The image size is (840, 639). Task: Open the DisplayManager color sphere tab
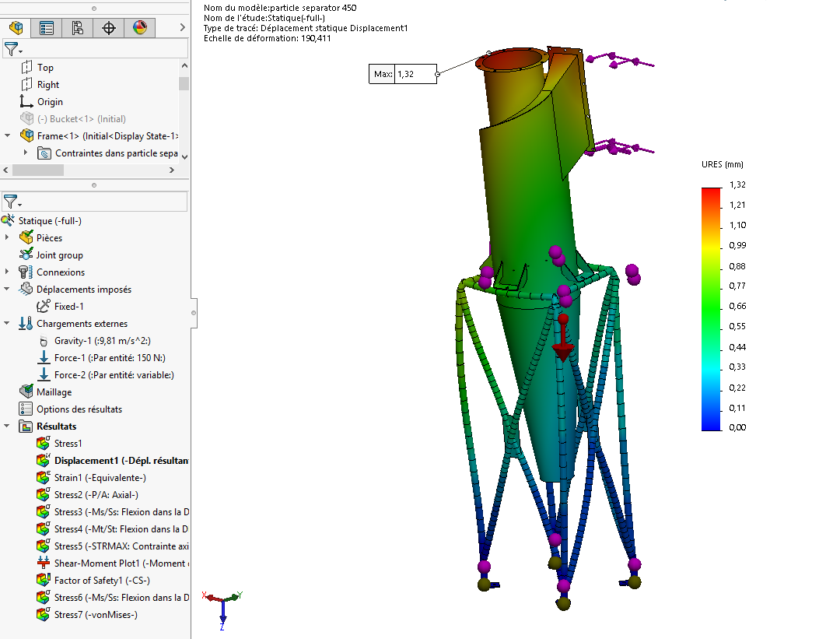point(140,28)
